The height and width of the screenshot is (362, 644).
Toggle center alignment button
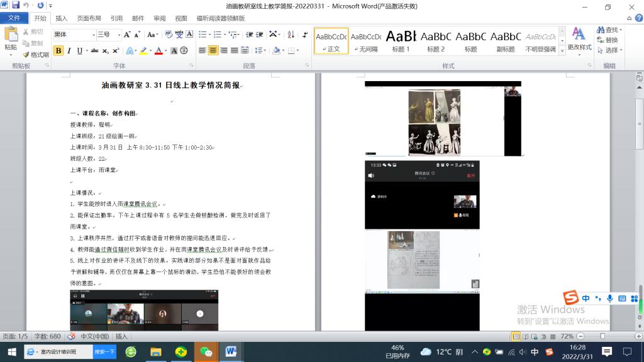(213, 50)
